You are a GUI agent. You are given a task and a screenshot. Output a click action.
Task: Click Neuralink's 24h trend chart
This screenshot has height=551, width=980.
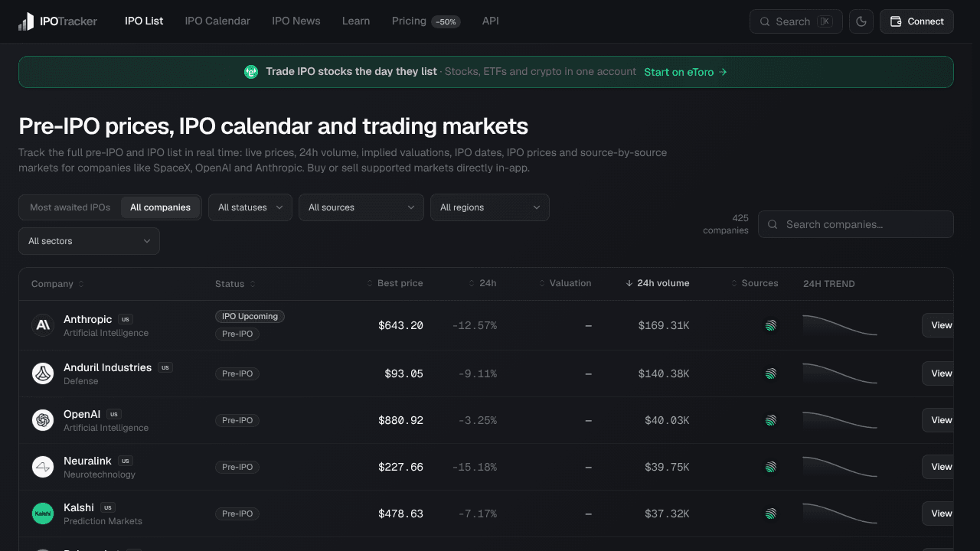pyautogui.click(x=840, y=467)
